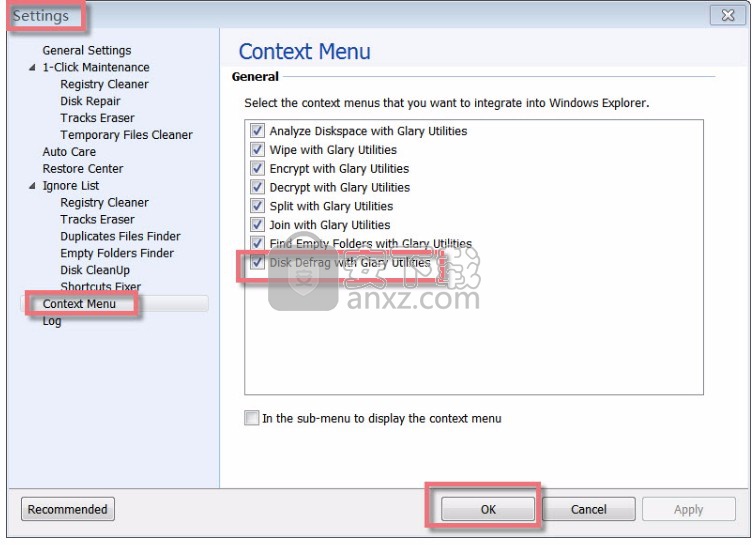Toggle Wipe with Glary Utilities checkbox
Viewport: 752px width, 545px height.
pos(257,149)
